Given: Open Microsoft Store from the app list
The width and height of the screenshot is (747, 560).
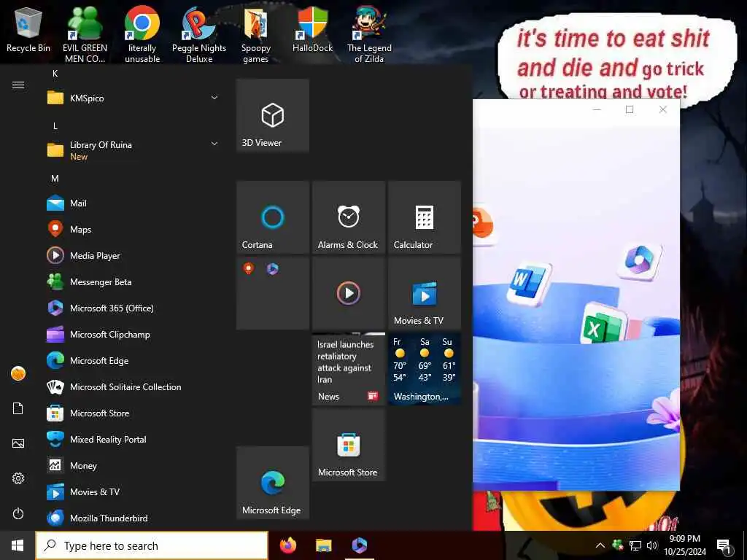Looking at the screenshot, I should pyautogui.click(x=133, y=413).
